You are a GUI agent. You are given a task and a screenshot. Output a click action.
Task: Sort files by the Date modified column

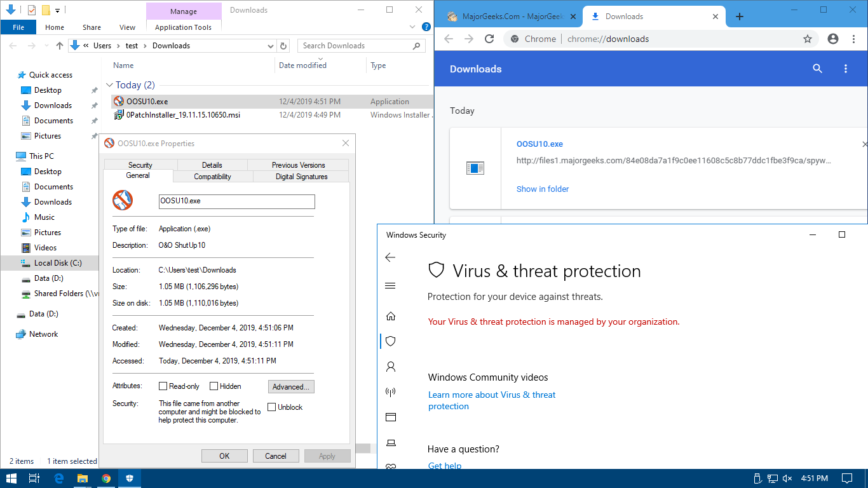302,65
